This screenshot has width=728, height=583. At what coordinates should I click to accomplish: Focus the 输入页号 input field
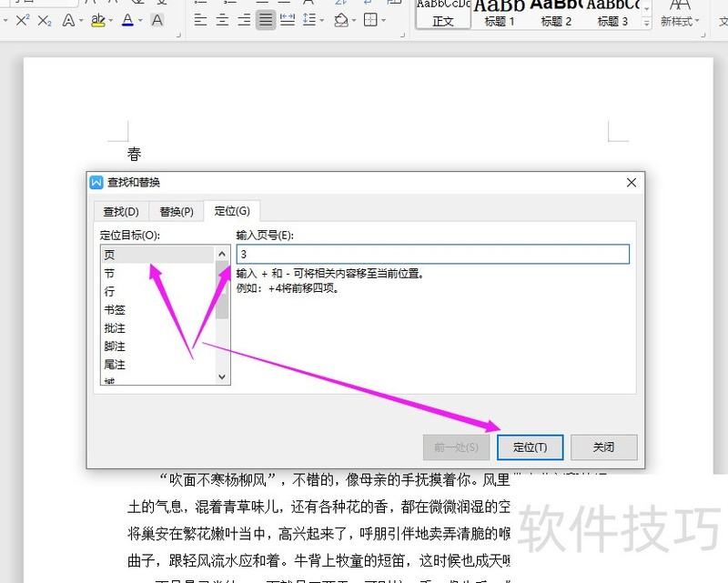point(433,255)
